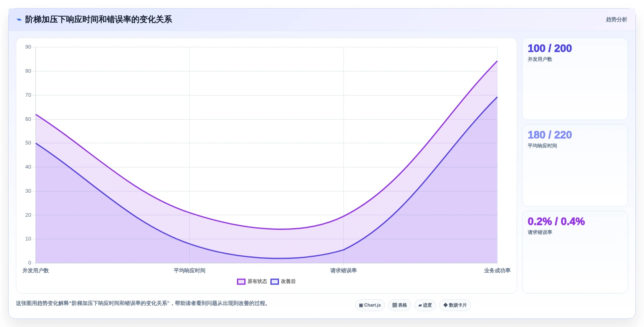The width and height of the screenshot is (644, 327).
Task: Click the 数据卡片 tag chip
Action: click(455, 305)
